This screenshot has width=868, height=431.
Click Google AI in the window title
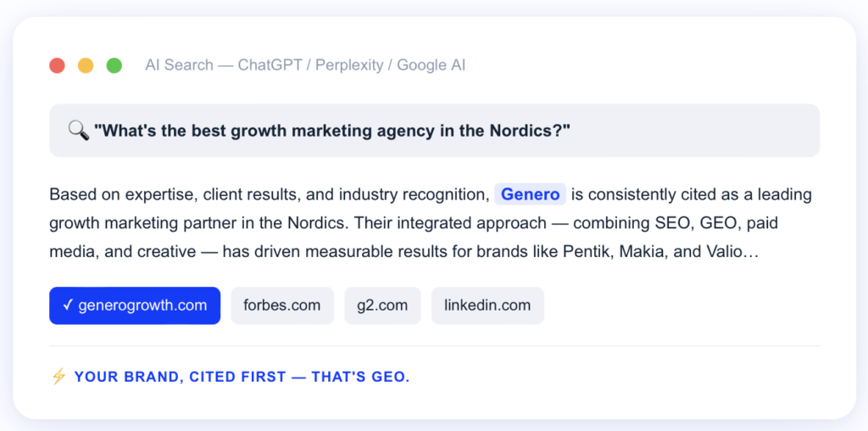pos(431,65)
